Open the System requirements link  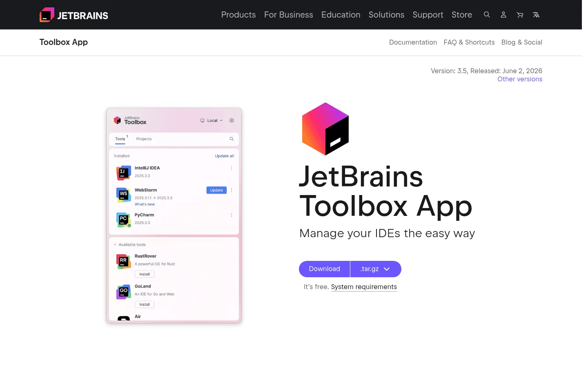click(364, 287)
